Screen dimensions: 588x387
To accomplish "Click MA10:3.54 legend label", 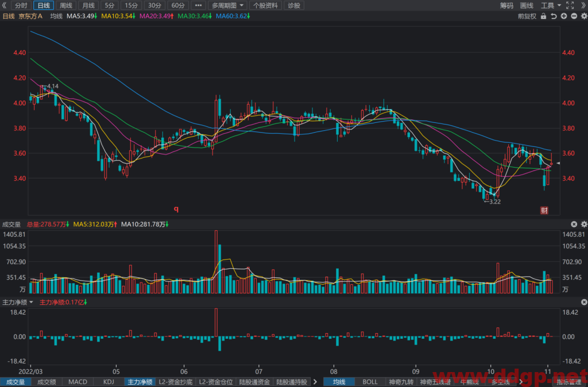I will [118, 16].
